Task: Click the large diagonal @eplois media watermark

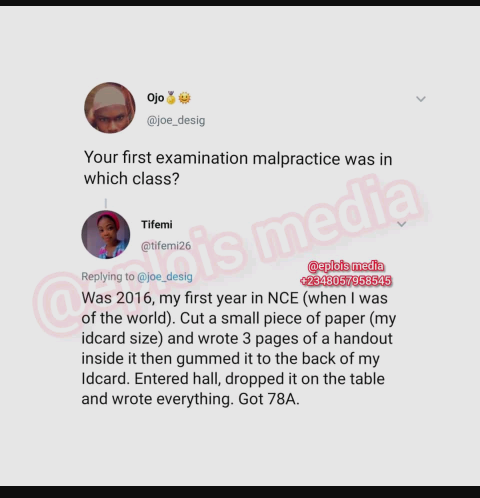Action: 230,253
